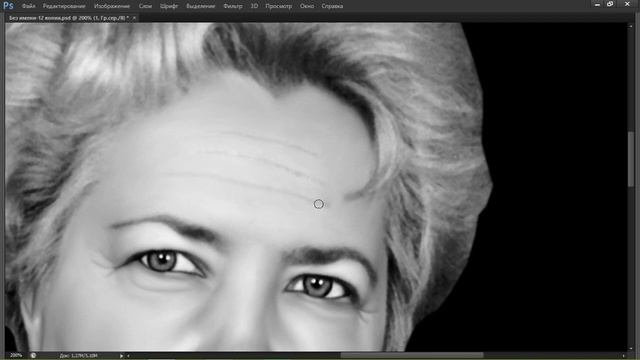Open the Редактирование menu
640x360 pixels.
pos(64,6)
